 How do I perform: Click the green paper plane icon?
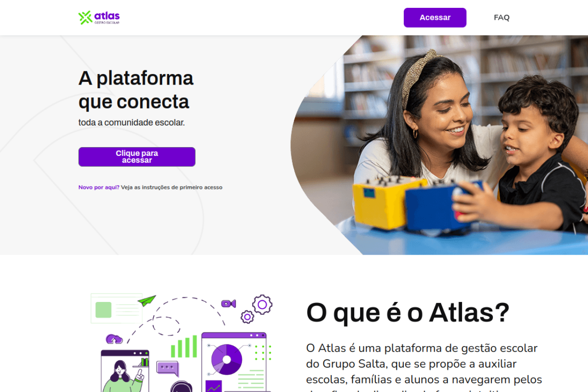click(x=147, y=301)
